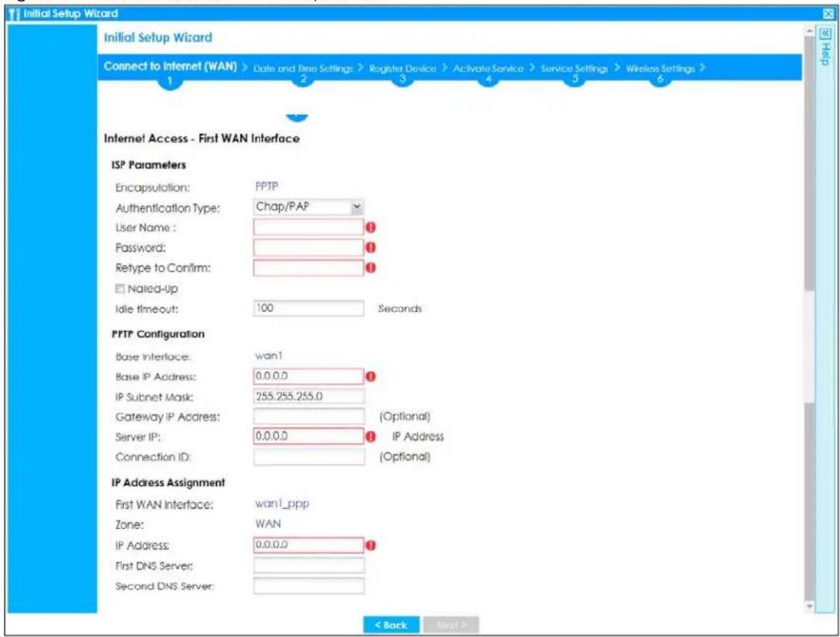
Task: Open the Authentication Type dropdown
Action: click(309, 207)
